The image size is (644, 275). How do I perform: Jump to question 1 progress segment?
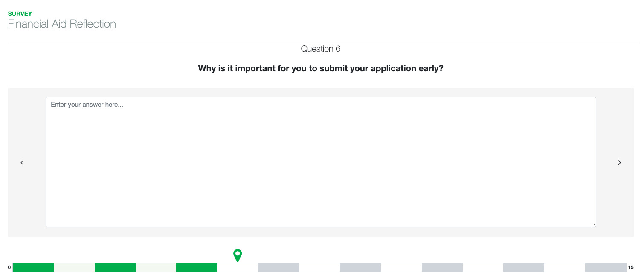click(33, 268)
